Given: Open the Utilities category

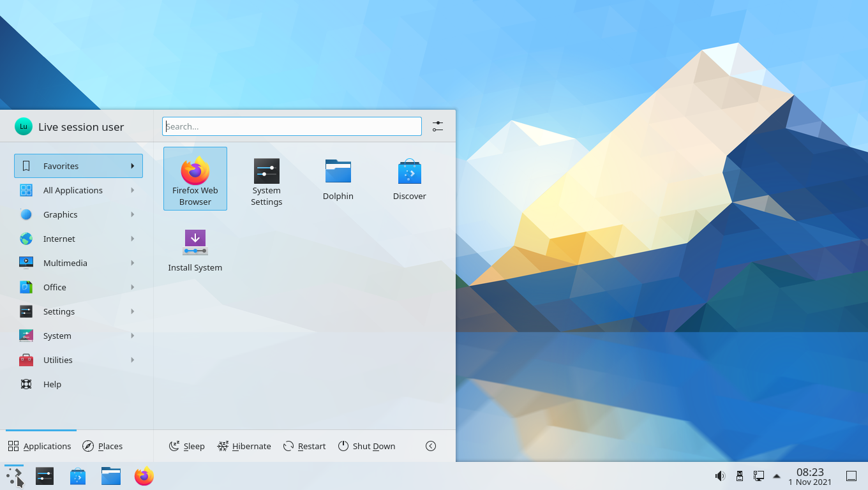Looking at the screenshot, I should tap(79, 360).
